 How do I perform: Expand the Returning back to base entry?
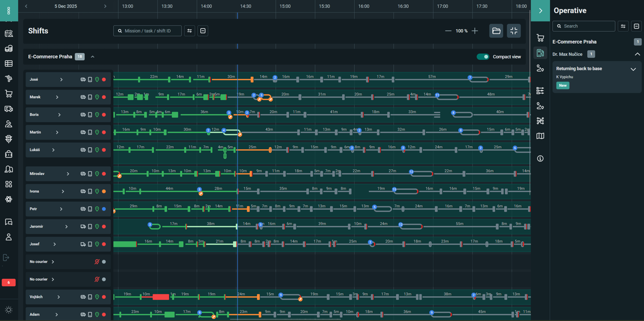pos(634,68)
